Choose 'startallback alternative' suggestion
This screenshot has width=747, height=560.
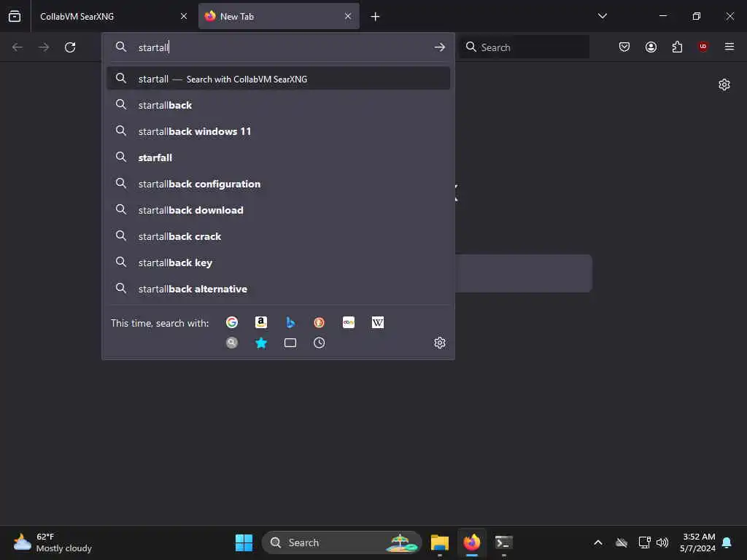[x=279, y=289]
